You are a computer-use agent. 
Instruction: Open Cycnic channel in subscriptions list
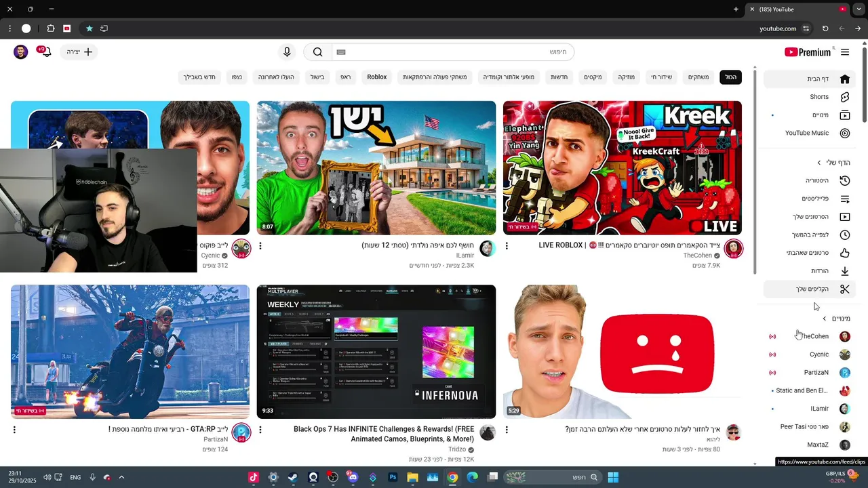pos(809,354)
